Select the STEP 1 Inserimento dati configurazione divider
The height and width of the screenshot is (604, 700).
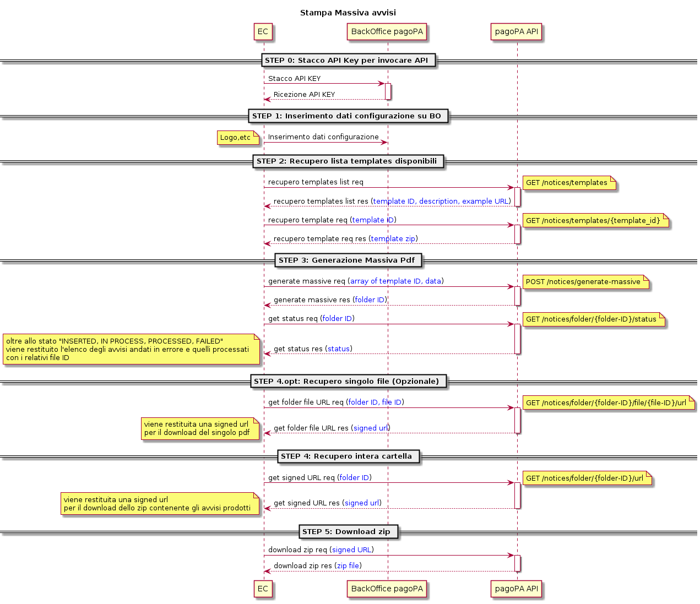tap(348, 116)
